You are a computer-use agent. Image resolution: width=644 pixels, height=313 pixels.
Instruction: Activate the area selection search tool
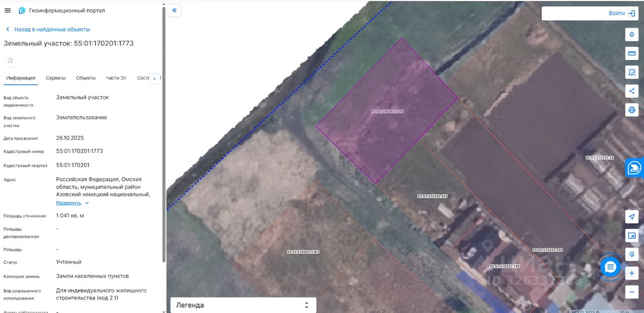(631, 72)
